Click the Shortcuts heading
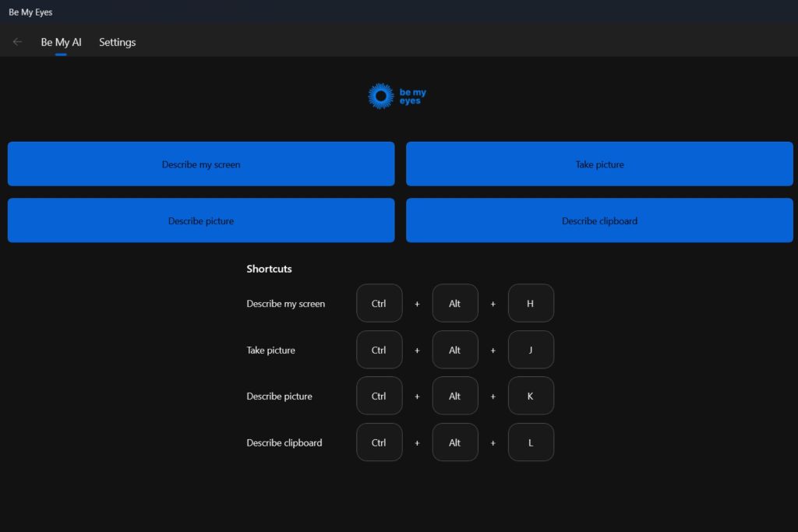 click(269, 269)
